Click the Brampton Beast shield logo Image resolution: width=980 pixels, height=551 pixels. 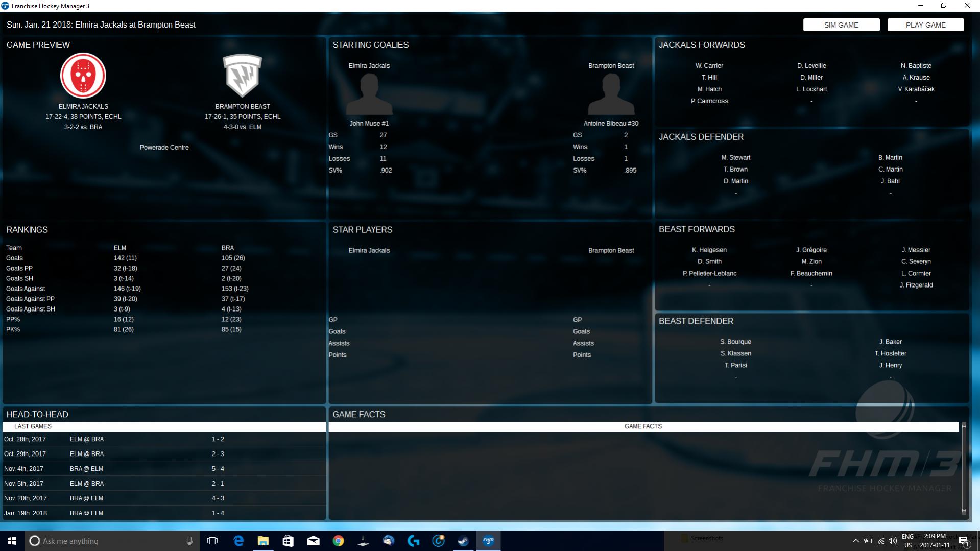[243, 76]
